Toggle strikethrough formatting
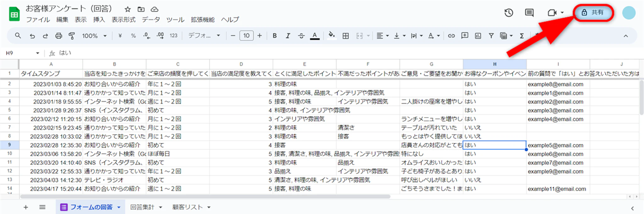 301,36
